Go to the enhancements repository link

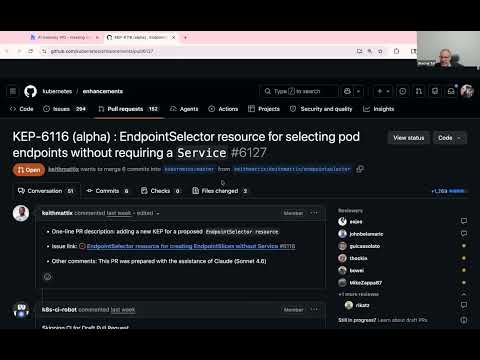pos(103,91)
